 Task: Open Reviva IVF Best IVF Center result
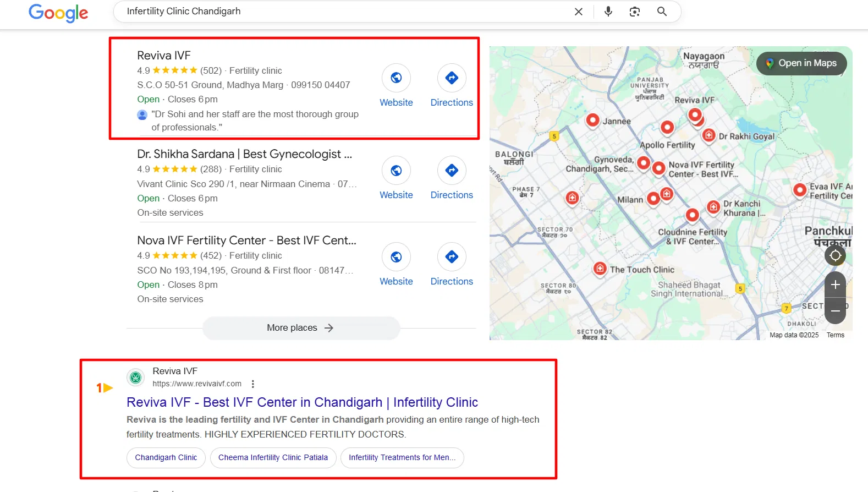(x=302, y=402)
